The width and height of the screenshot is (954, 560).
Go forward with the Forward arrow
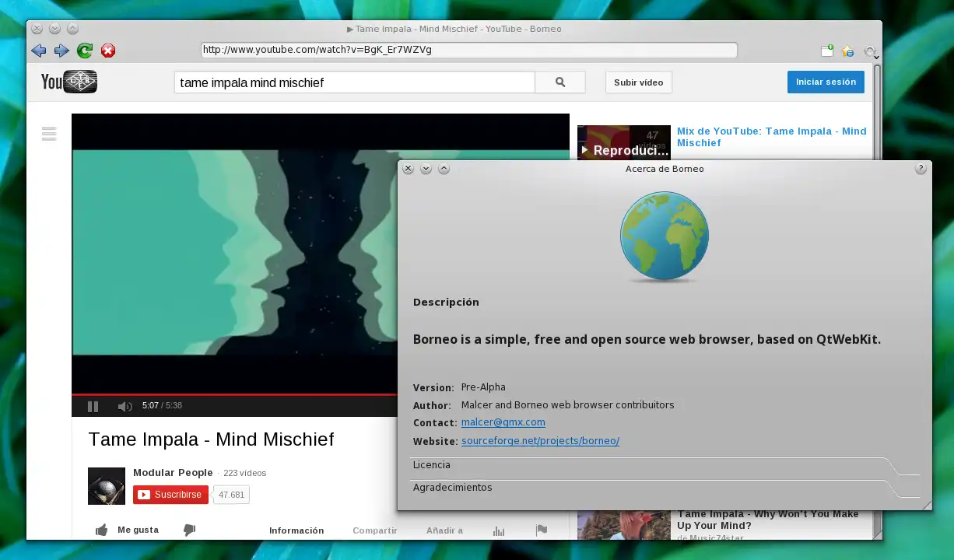click(x=61, y=51)
